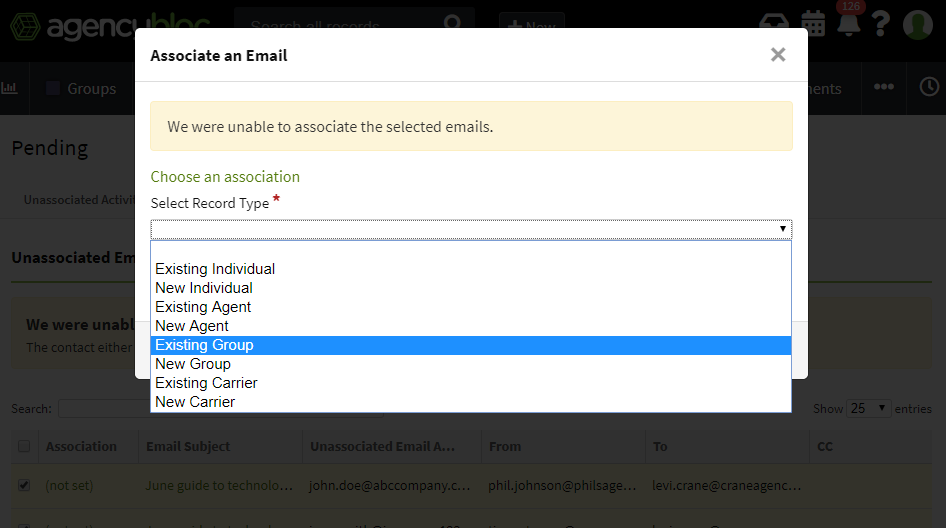Open the help question mark icon

(x=880, y=24)
